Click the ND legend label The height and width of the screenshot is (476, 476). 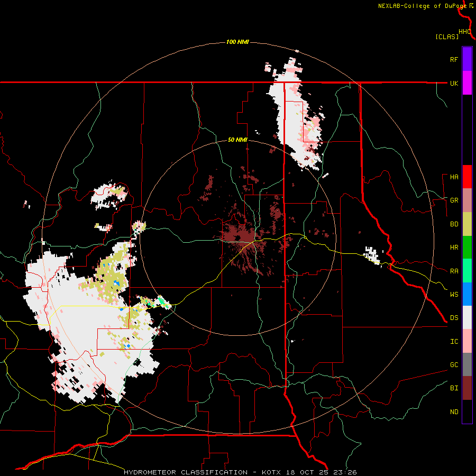click(x=454, y=412)
